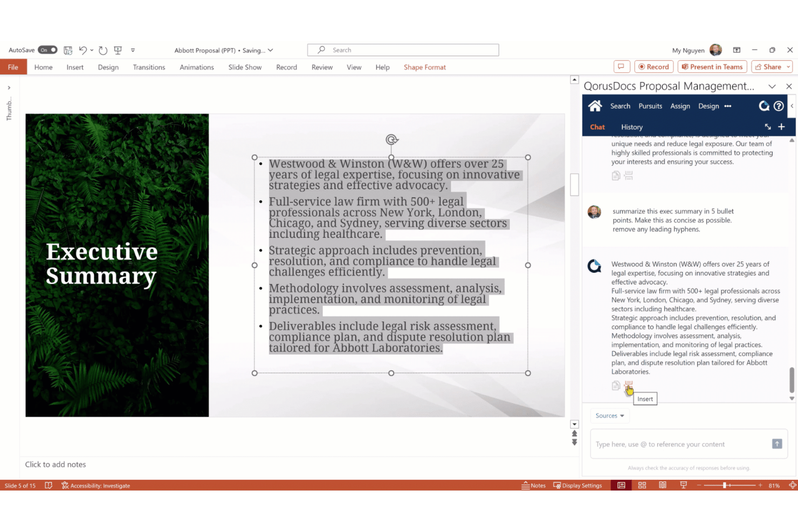Viewport: 798px width, 532px height.
Task: Open the Undo history dropdown arrow
Action: (92, 50)
